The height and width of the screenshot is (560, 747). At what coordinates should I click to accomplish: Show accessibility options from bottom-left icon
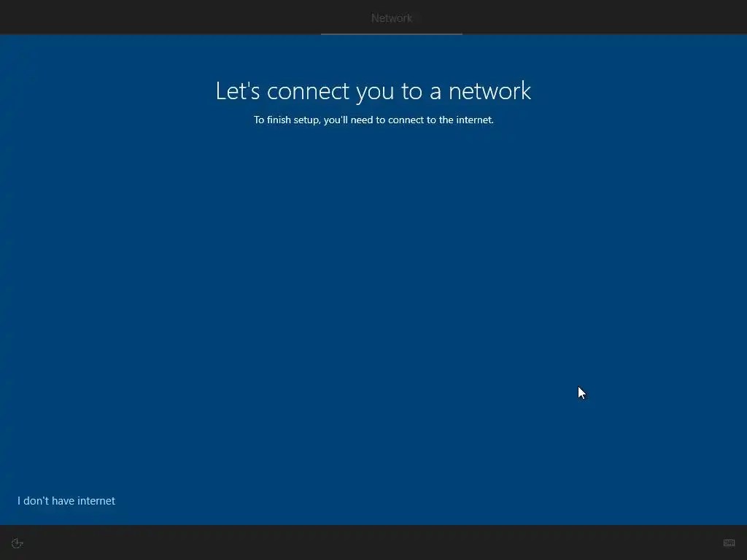[x=17, y=543]
